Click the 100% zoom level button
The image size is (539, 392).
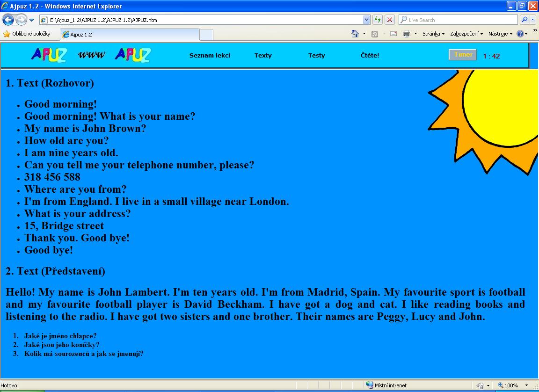[508, 385]
